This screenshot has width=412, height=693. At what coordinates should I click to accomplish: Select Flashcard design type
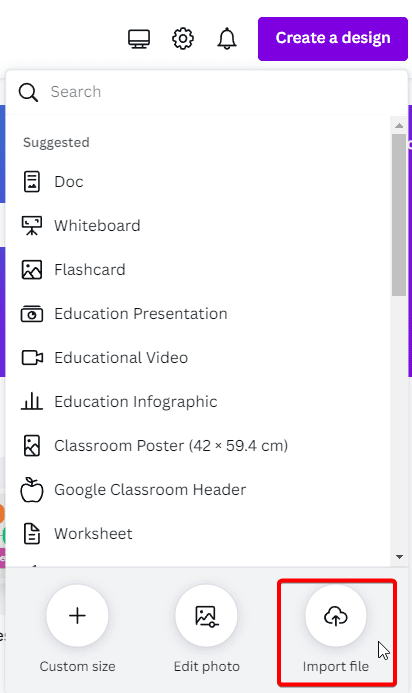click(90, 270)
